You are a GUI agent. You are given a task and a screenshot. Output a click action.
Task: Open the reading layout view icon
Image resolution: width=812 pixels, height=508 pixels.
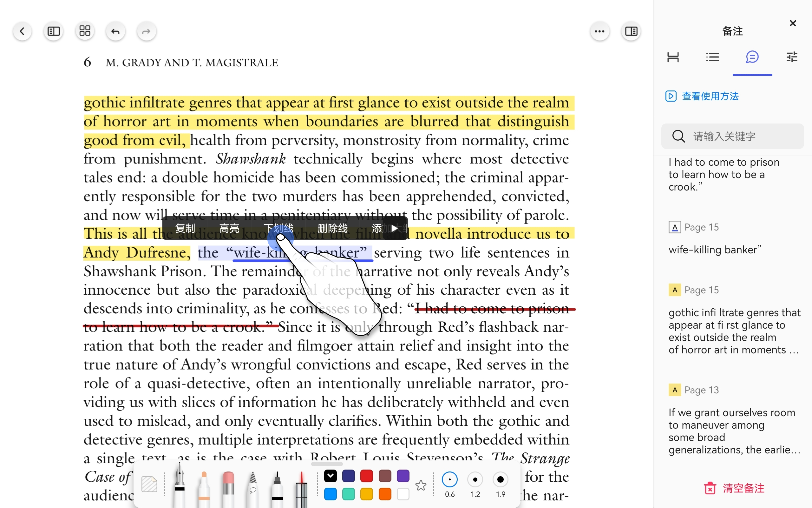click(54, 31)
